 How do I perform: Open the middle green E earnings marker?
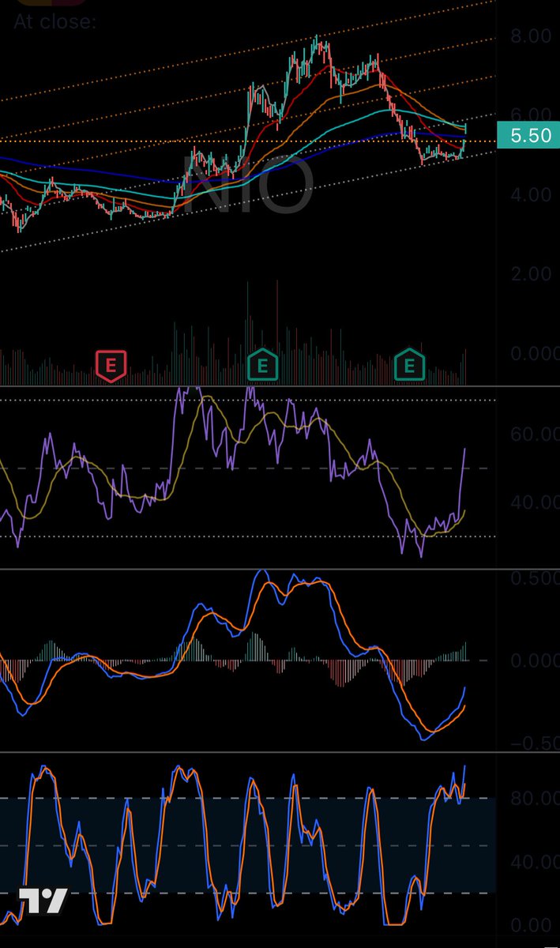[x=263, y=365]
